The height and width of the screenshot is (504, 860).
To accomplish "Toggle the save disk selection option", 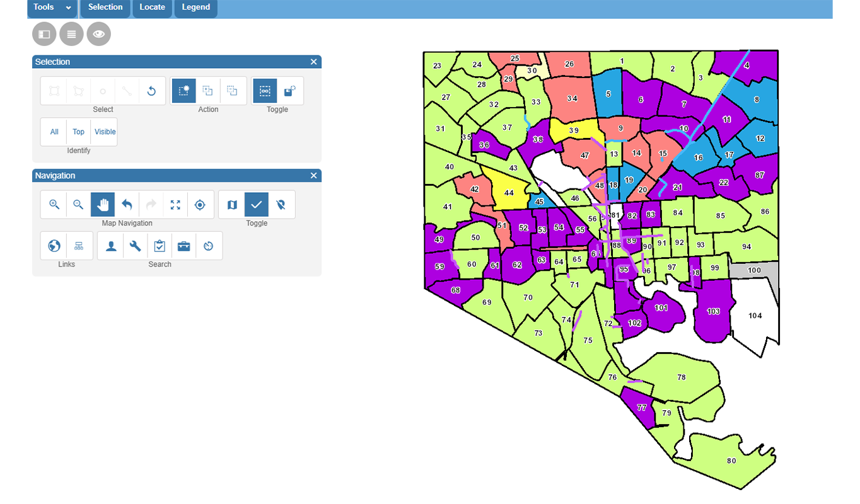I will click(x=289, y=91).
